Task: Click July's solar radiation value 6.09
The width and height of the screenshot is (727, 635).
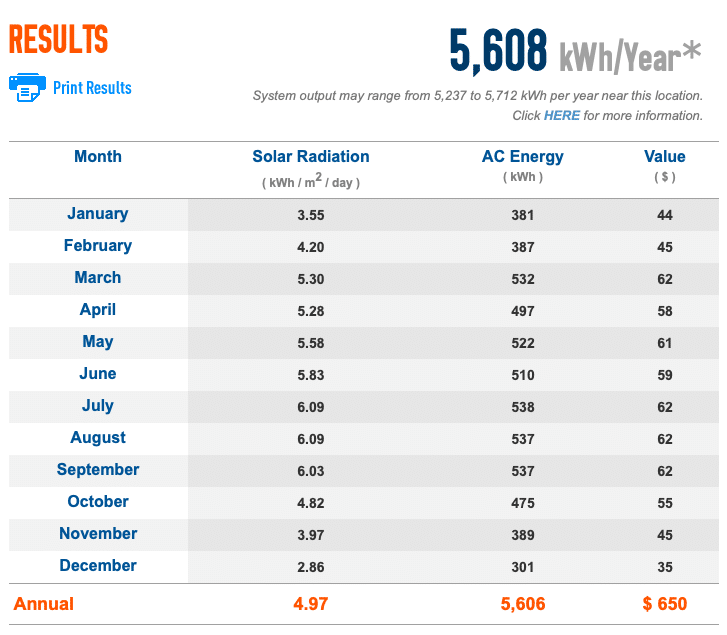Action: pos(310,406)
